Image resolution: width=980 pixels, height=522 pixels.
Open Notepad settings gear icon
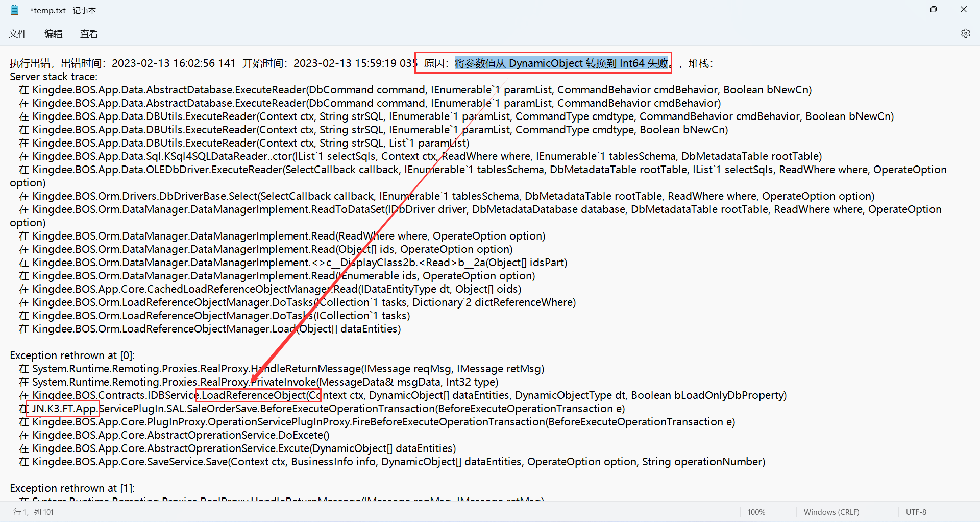point(965,33)
